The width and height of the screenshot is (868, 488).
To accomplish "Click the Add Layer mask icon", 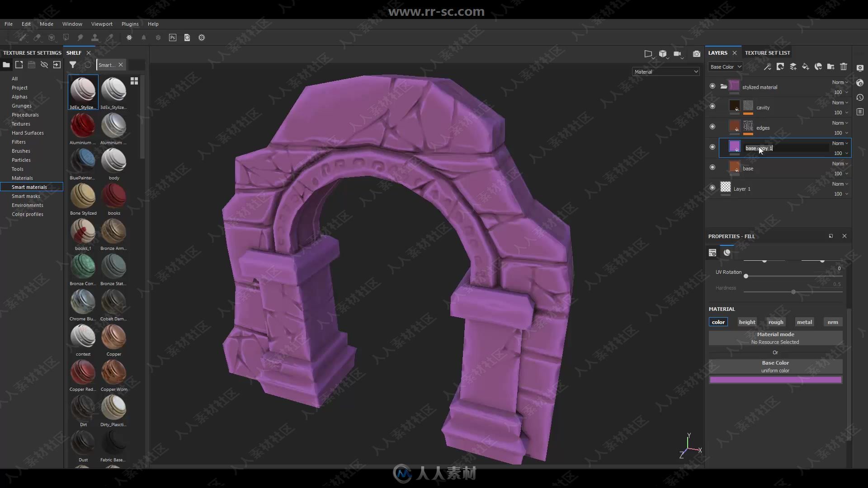I will pyautogui.click(x=780, y=66).
